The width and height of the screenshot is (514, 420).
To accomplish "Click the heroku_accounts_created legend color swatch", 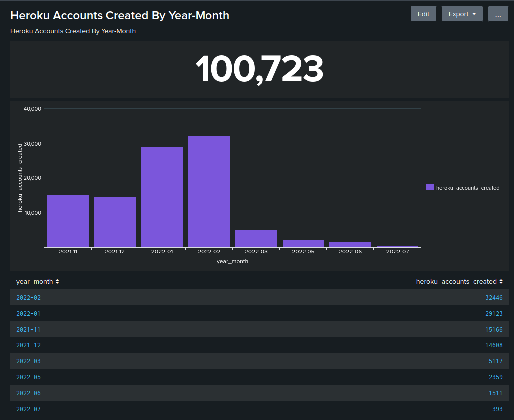I will click(x=430, y=187).
